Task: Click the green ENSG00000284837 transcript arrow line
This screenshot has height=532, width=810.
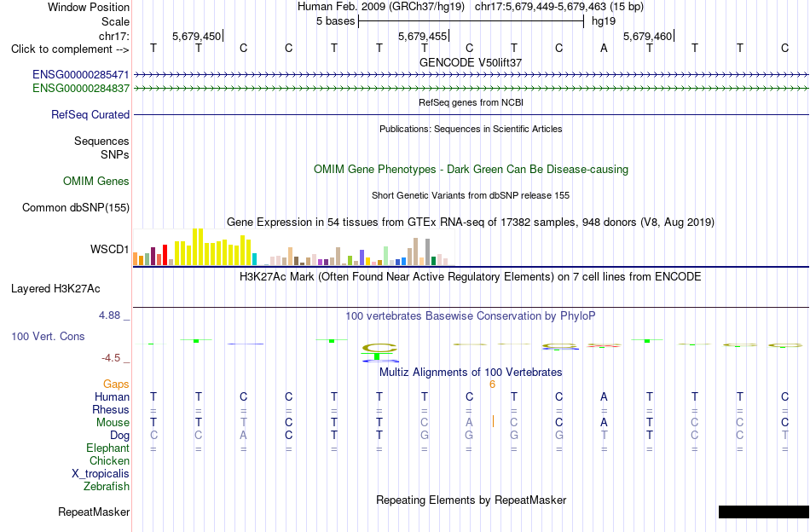Action: pyautogui.click(x=471, y=89)
